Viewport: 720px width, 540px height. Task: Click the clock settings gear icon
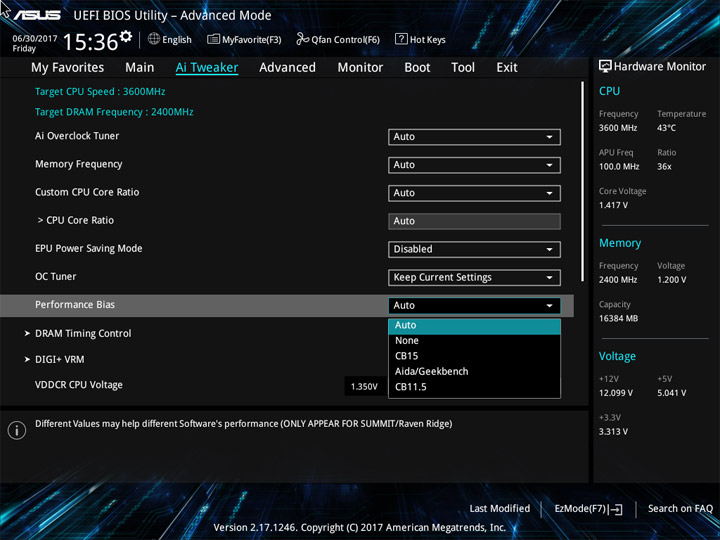[125, 36]
